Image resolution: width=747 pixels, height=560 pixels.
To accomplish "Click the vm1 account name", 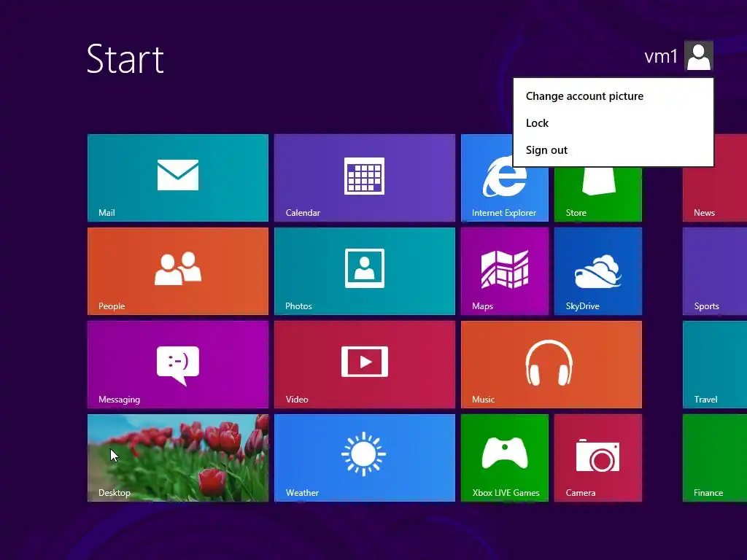I will [661, 57].
